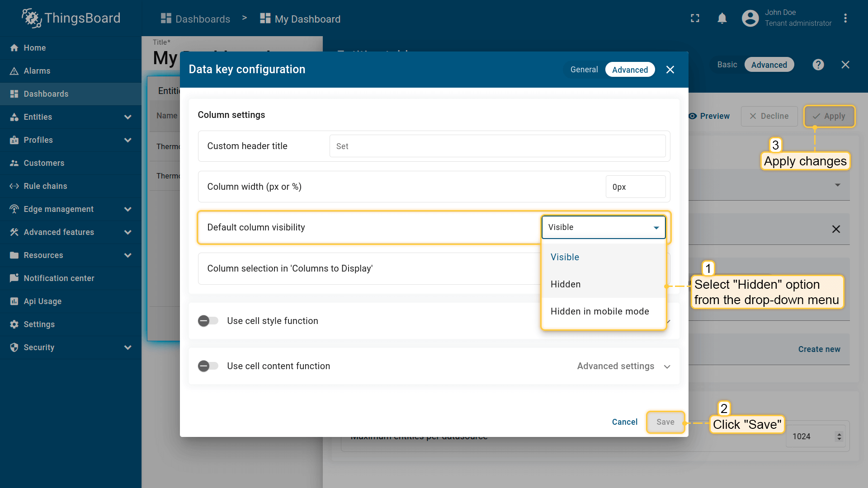This screenshot has width=868, height=488.
Task: Open Default column visibility dropdown
Action: point(603,227)
